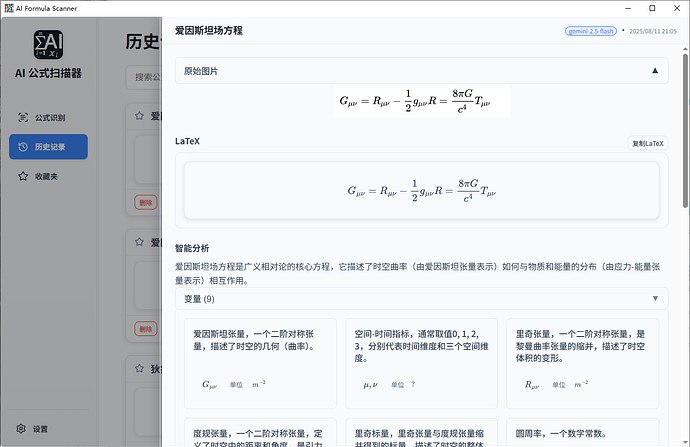
Task: Click the app icon in the title bar
Action: 9,8
